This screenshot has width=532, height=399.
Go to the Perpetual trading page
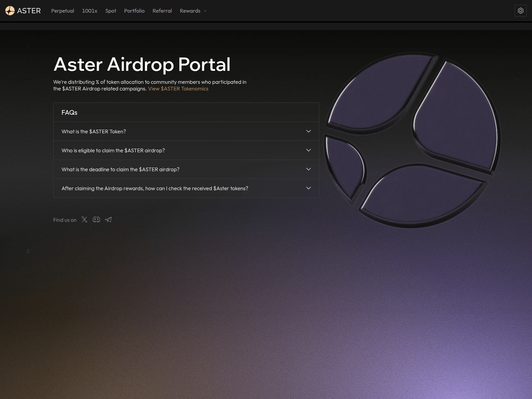[63, 11]
